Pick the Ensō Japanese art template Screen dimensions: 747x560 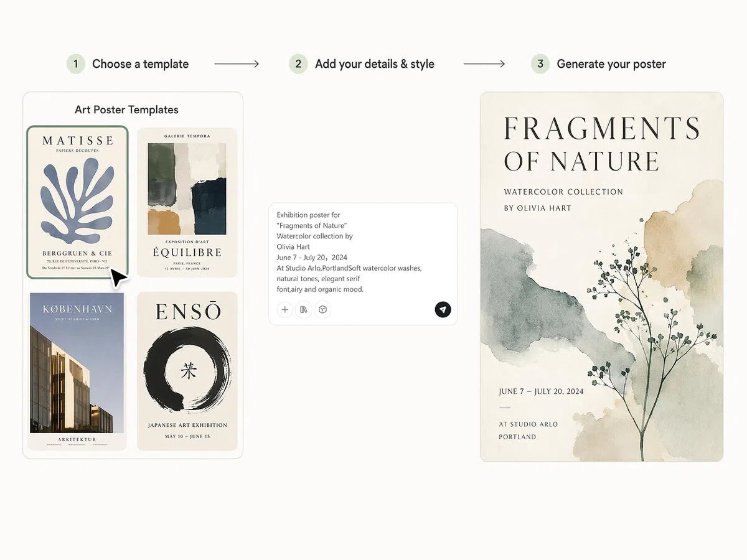[187, 371]
